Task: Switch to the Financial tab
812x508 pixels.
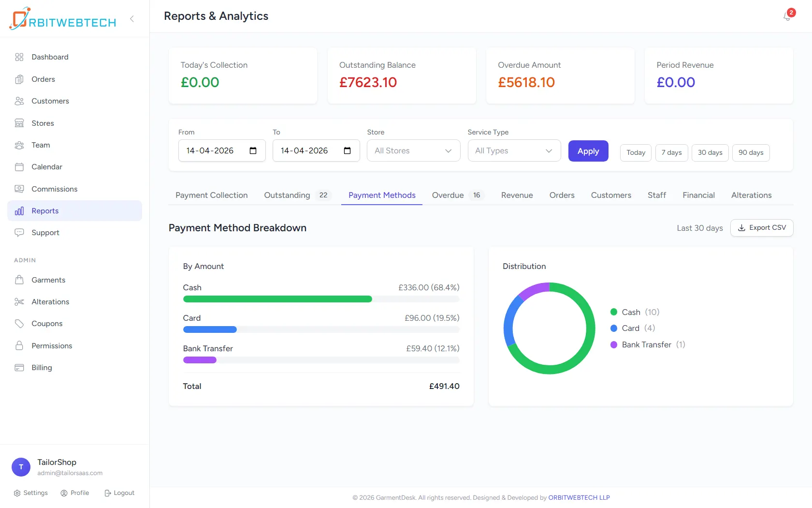Action: pyautogui.click(x=698, y=195)
